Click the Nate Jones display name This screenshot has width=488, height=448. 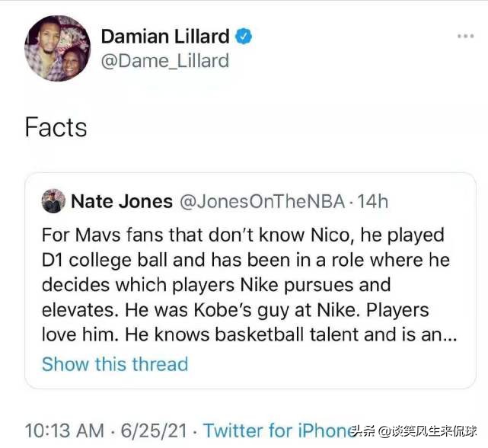[x=122, y=201]
